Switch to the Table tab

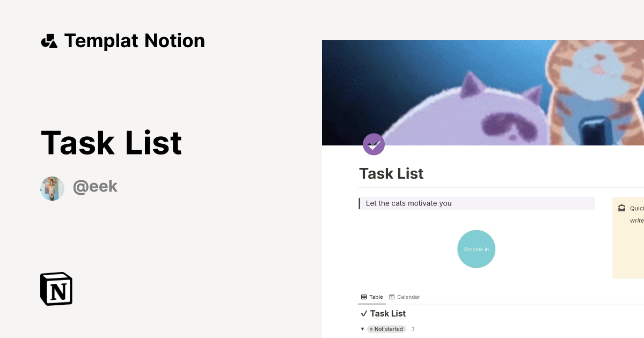pyautogui.click(x=372, y=297)
